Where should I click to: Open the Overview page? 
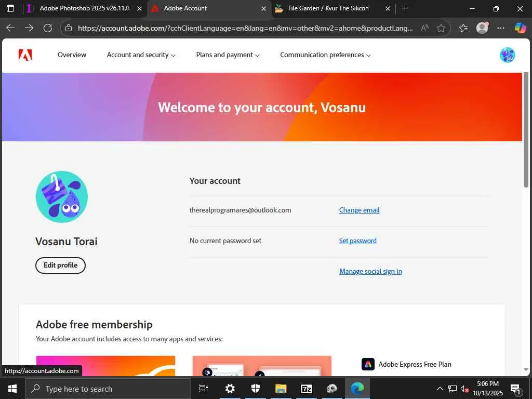point(72,55)
